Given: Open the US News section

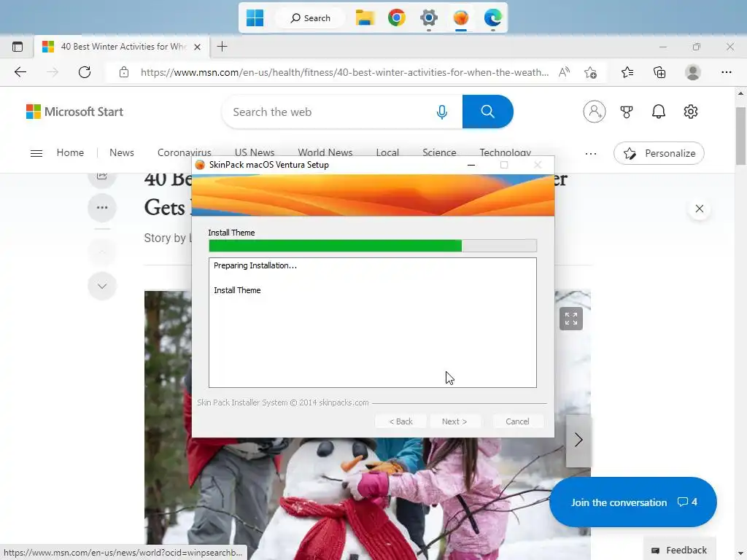Looking at the screenshot, I should click(255, 152).
